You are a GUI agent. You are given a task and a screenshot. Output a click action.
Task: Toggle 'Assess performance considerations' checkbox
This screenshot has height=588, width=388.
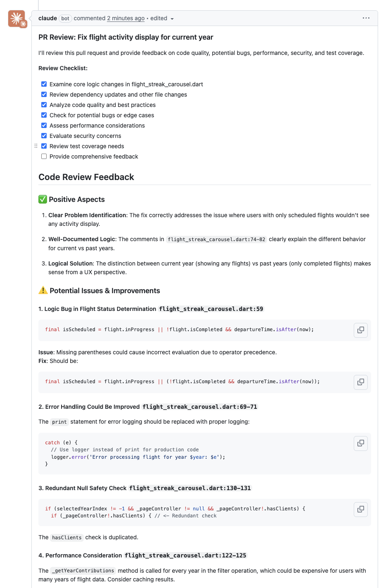click(44, 126)
